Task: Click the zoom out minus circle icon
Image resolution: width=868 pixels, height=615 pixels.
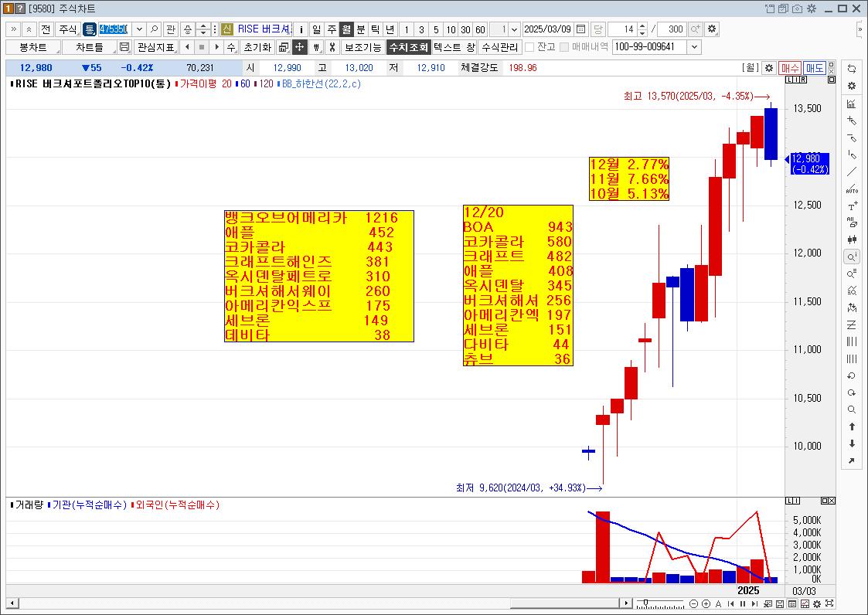Action: (x=693, y=604)
